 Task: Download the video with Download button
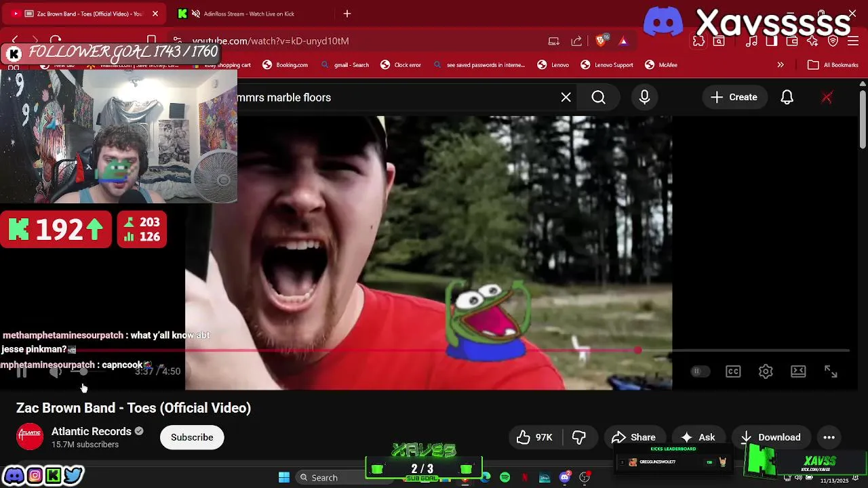[x=770, y=437]
